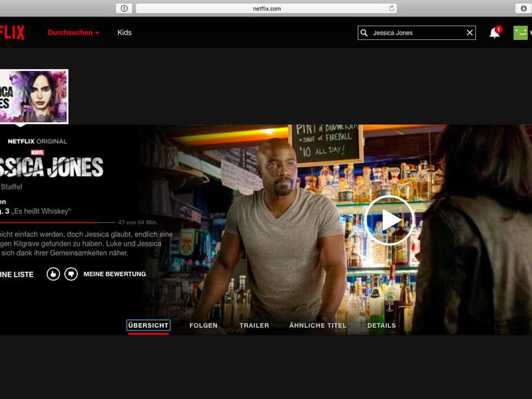Open the green profile avatar

tap(520, 33)
